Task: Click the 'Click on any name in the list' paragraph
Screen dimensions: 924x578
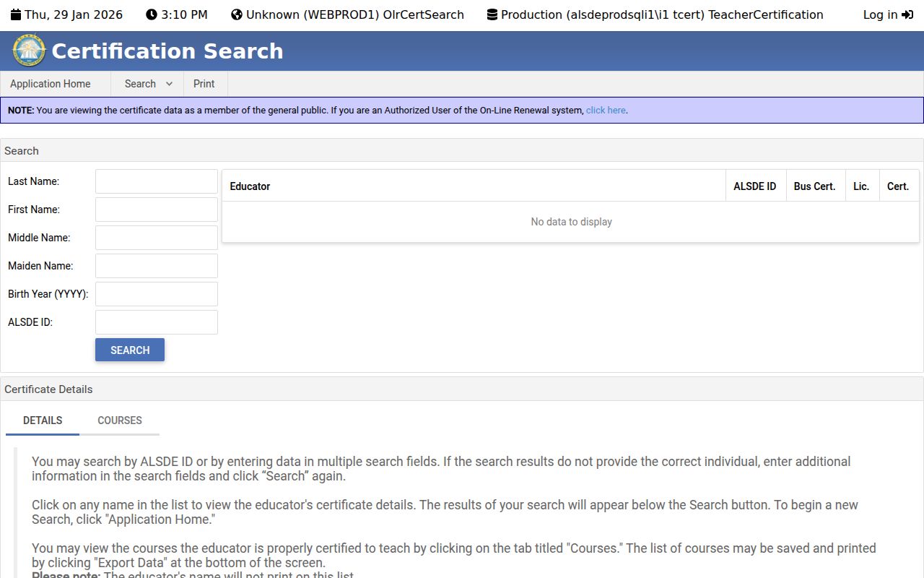Action: [445, 512]
